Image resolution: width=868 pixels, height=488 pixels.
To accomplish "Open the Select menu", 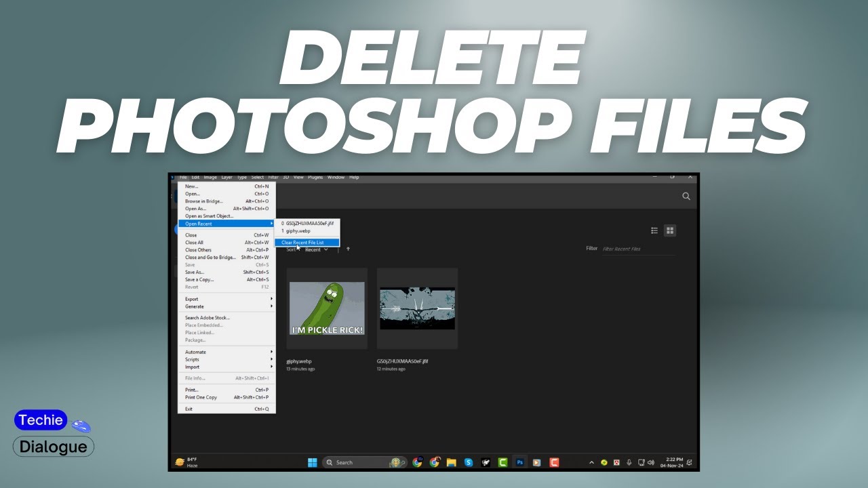I will [x=258, y=178].
